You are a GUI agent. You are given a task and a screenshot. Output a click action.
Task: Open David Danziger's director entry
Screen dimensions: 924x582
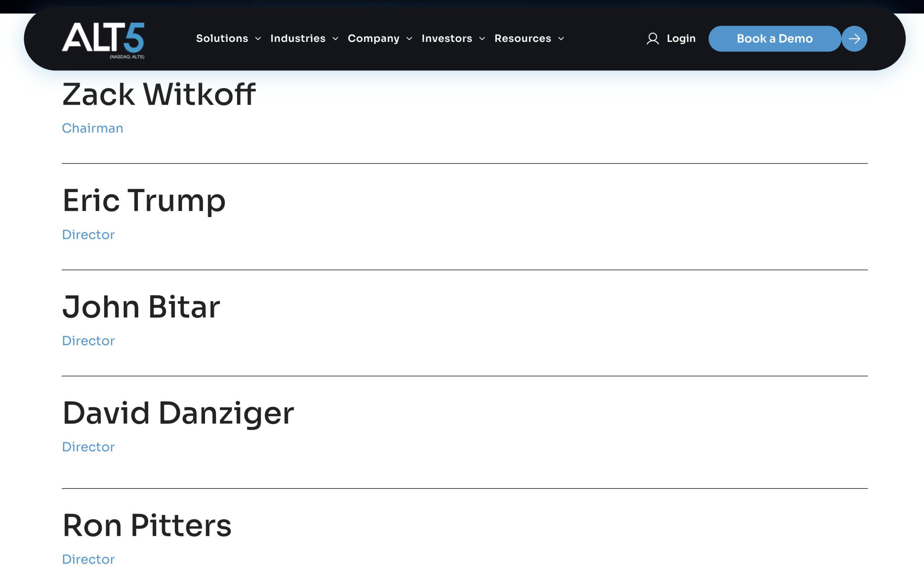click(x=178, y=413)
